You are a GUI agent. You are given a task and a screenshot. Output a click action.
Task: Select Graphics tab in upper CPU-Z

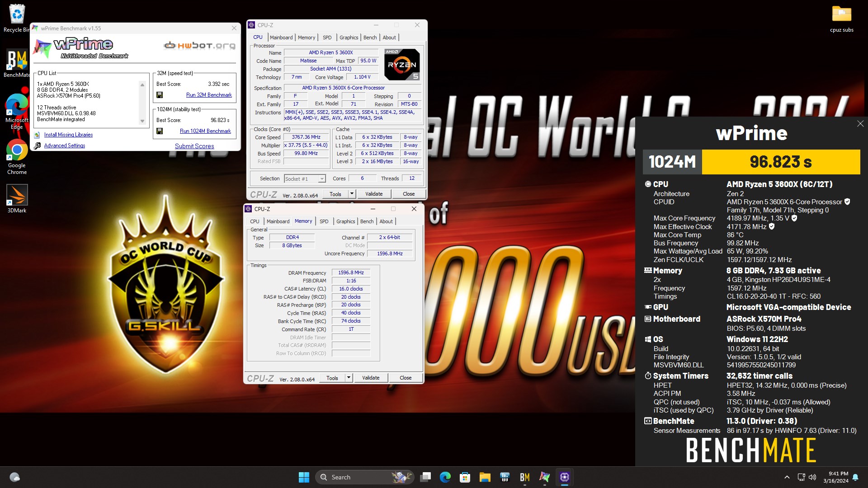click(349, 38)
